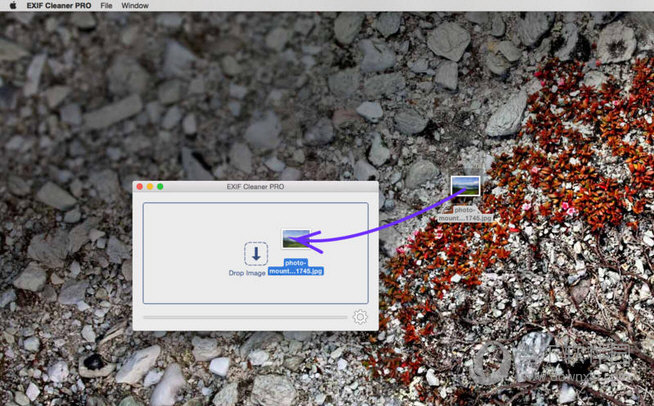The height and width of the screenshot is (406, 654).
Task: Click the progress bar at the window bottom
Action: coord(245,317)
